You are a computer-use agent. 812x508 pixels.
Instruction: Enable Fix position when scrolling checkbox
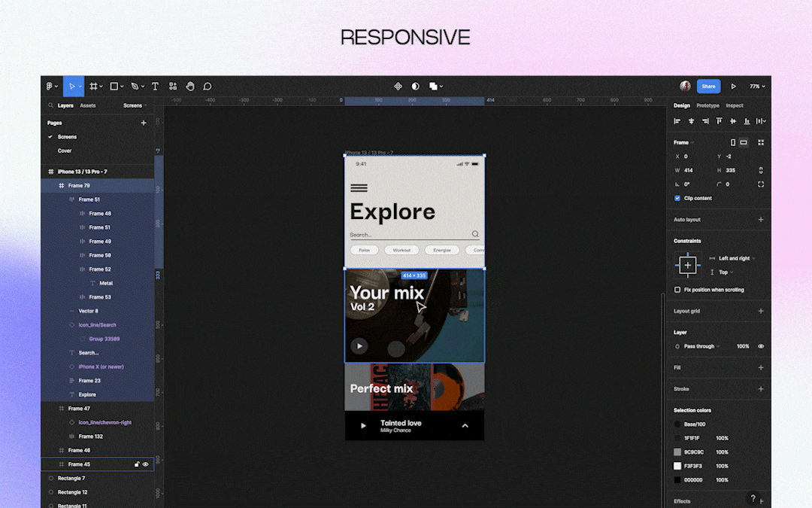tap(677, 290)
